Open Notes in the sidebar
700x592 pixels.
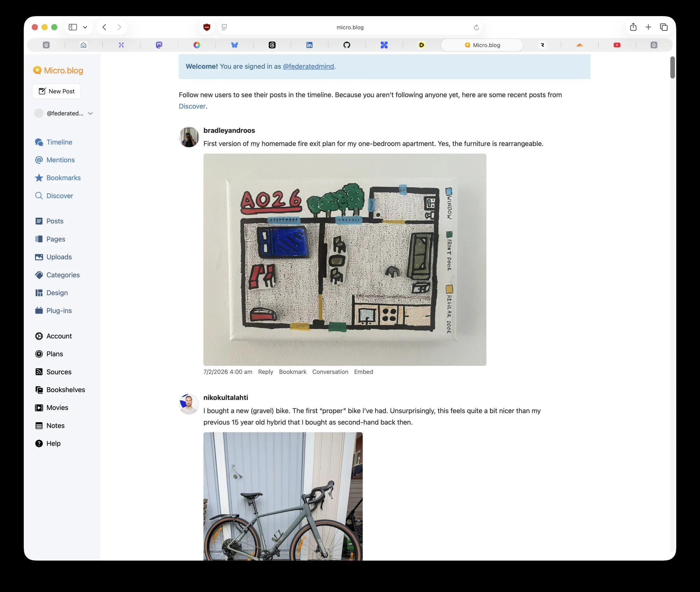click(x=50, y=426)
